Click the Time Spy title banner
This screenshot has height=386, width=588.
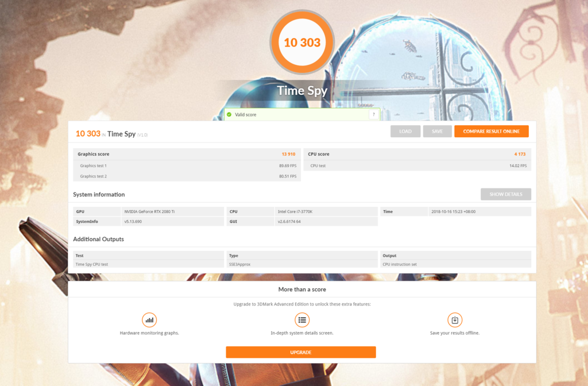[302, 91]
